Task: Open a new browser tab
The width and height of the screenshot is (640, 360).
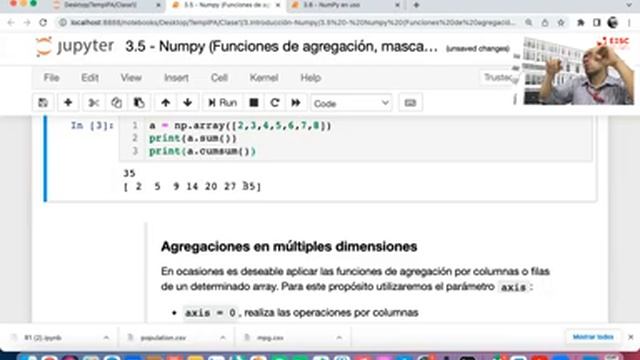Action: pos(416,5)
